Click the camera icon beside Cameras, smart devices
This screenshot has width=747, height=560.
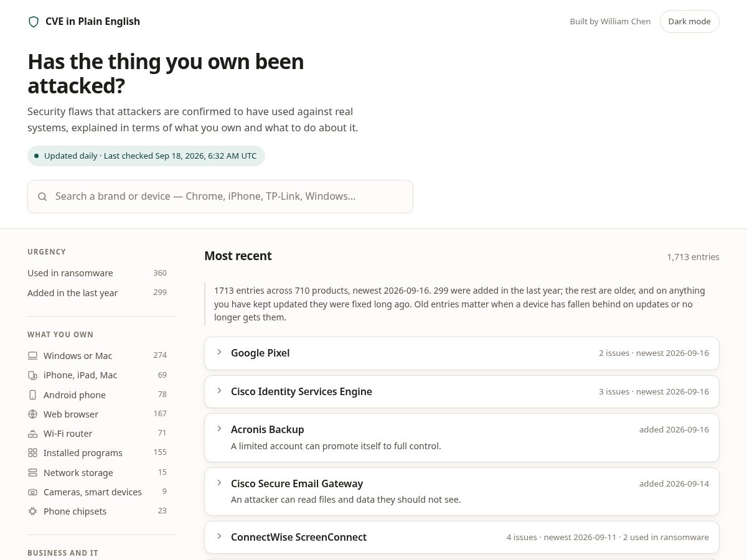(32, 492)
